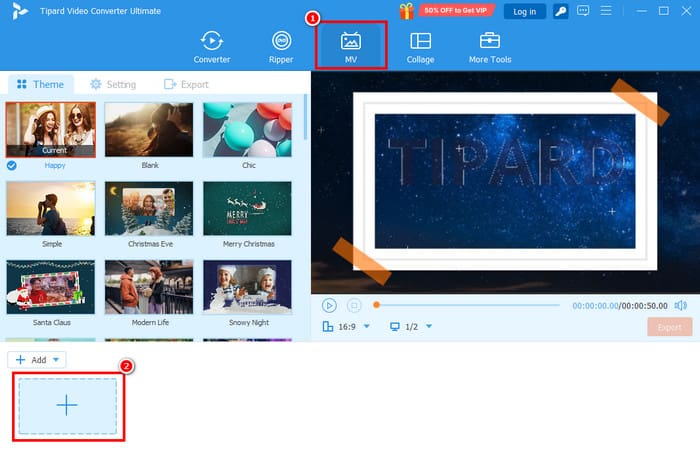Choose the Simple theme thumbnail

tap(50, 208)
